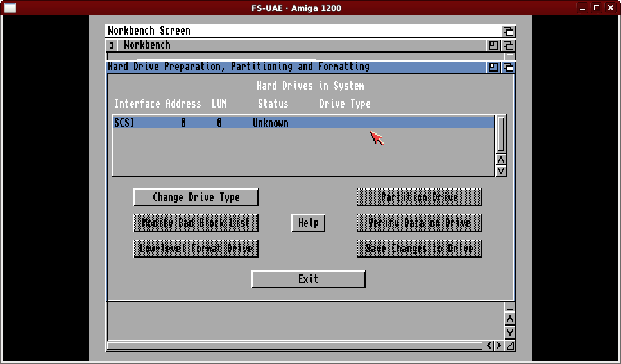Minimize the FS-UAE window
The image size is (621, 364).
(x=583, y=8)
